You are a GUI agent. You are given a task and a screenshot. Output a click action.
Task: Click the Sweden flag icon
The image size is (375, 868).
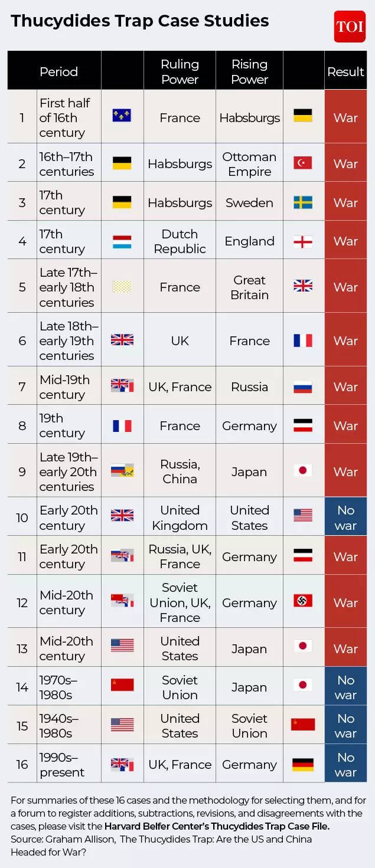pyautogui.click(x=303, y=202)
